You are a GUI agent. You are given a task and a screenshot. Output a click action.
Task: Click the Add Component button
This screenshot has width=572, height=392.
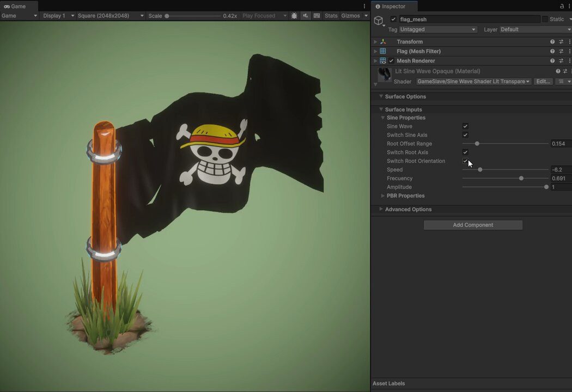coord(473,225)
